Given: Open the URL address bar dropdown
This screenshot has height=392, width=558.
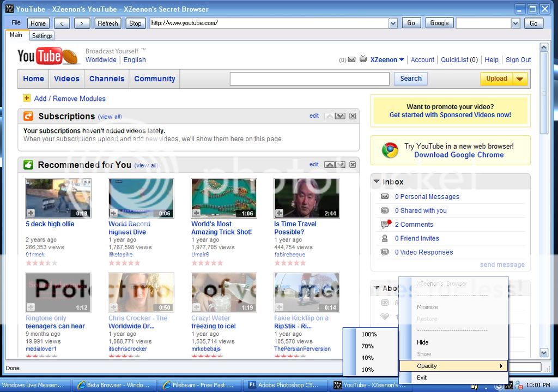Looking at the screenshot, I should coord(393,23).
